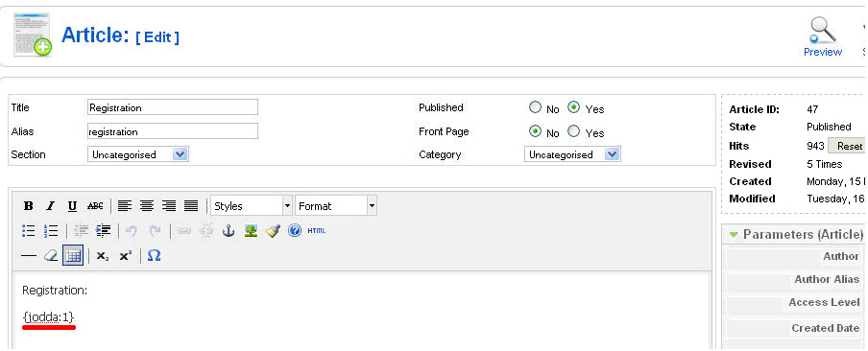This screenshot has width=868, height=351.
Task: Click the Created Date parameter label
Action: point(826,328)
